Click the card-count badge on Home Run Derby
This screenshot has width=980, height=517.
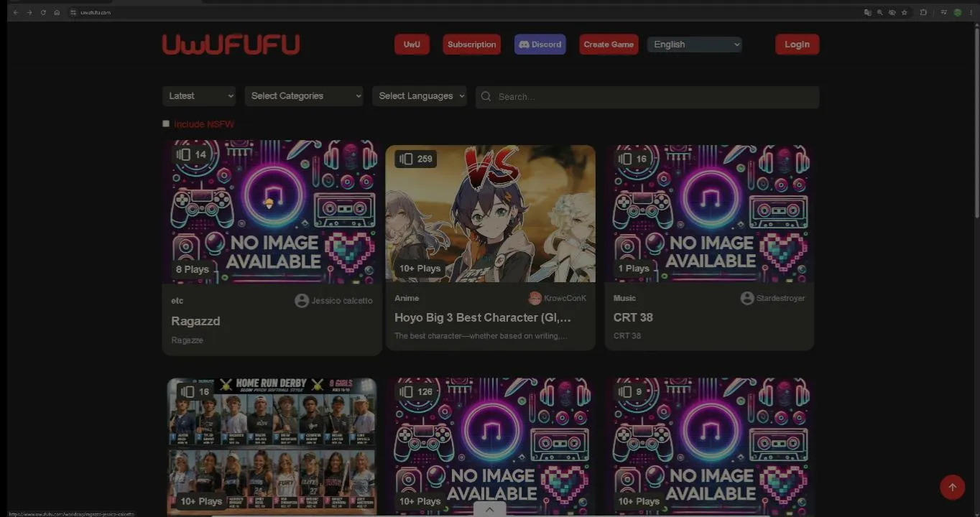pos(195,391)
